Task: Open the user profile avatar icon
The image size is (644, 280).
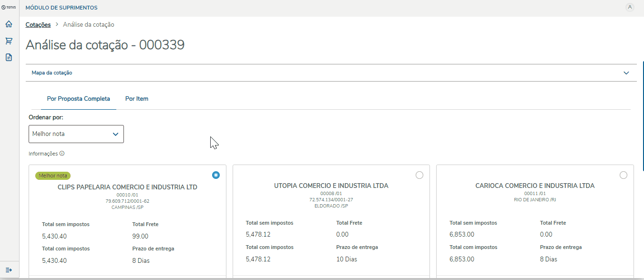Action: [630, 7]
